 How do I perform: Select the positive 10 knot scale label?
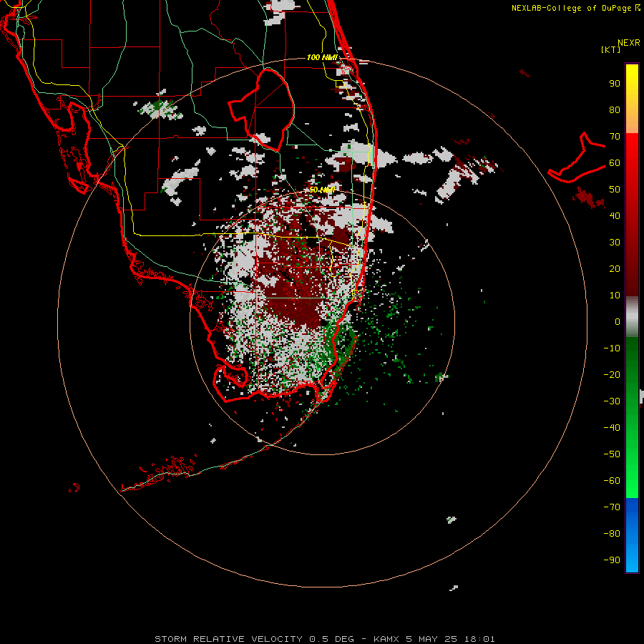tap(615, 296)
